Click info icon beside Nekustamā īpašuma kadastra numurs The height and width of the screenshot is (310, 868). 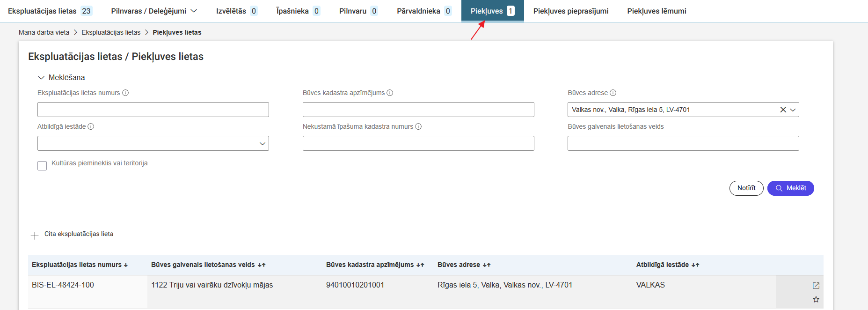pos(418,126)
